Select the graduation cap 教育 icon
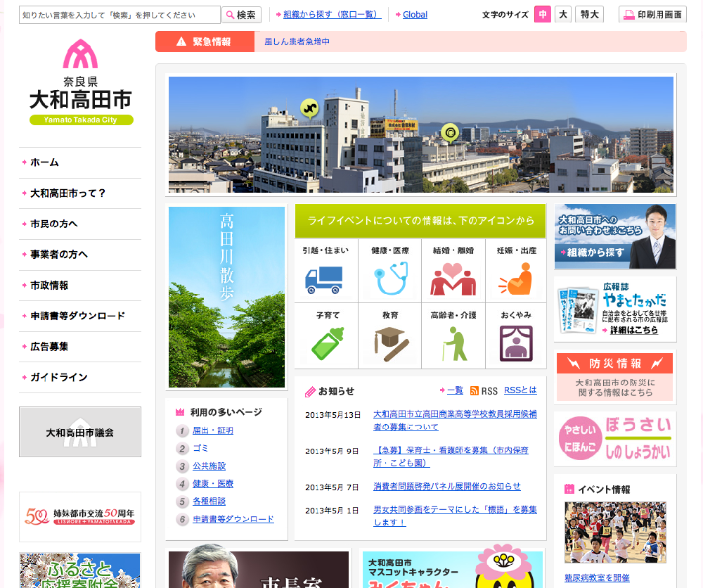The width and height of the screenshot is (703, 588). click(390, 343)
